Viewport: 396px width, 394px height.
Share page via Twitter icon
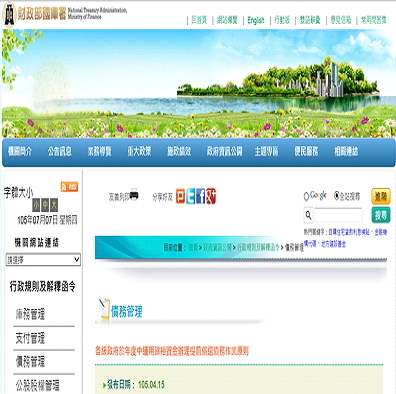click(190, 196)
